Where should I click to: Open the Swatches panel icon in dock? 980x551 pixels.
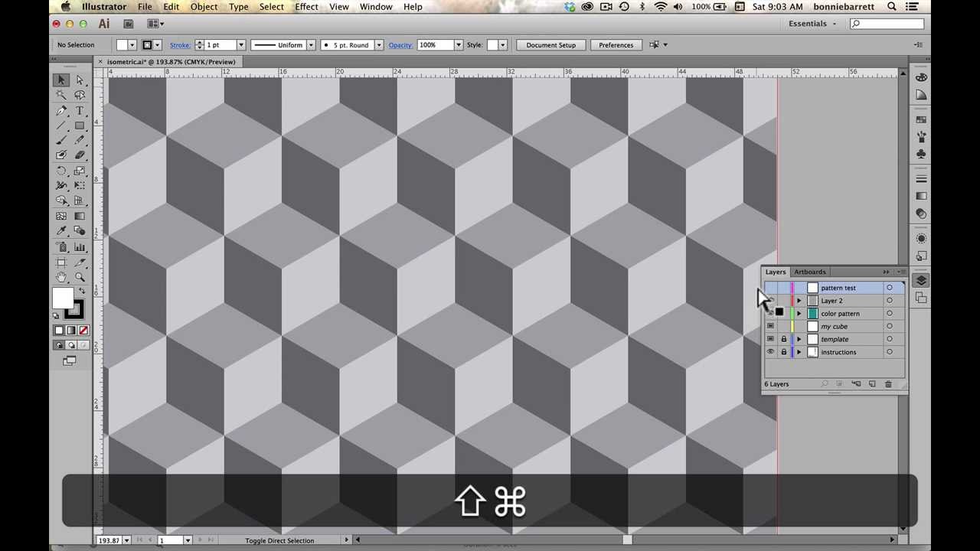click(921, 120)
